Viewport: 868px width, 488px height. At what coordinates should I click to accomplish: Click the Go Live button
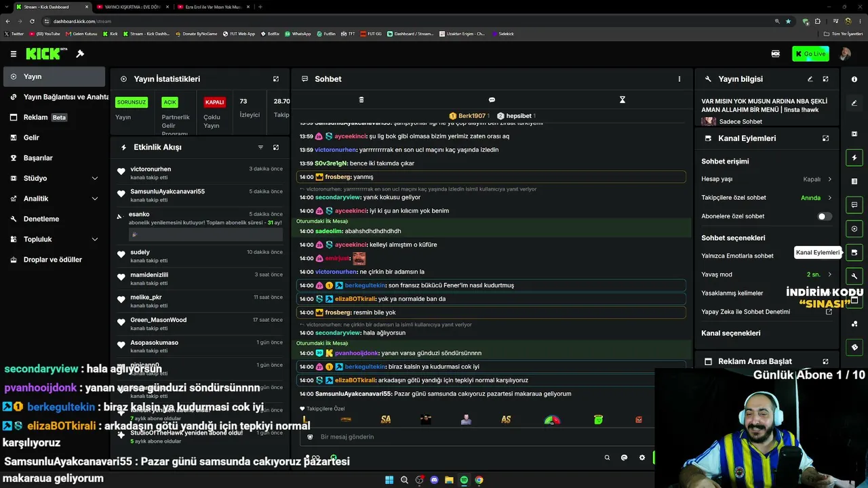click(810, 54)
